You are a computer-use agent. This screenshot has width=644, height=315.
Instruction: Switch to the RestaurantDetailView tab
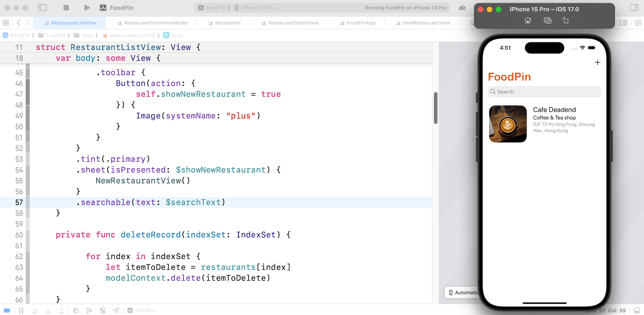293,23
